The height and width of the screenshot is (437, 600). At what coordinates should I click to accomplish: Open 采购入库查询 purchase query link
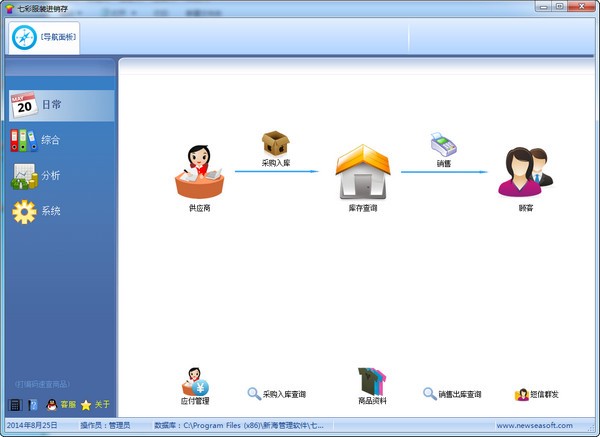(x=276, y=395)
